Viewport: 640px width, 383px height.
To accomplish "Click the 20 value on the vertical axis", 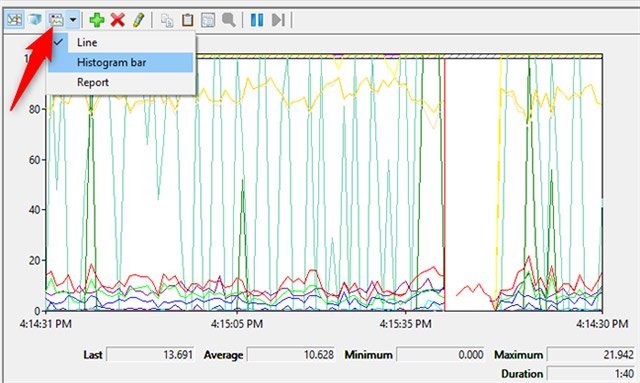I will [34, 260].
